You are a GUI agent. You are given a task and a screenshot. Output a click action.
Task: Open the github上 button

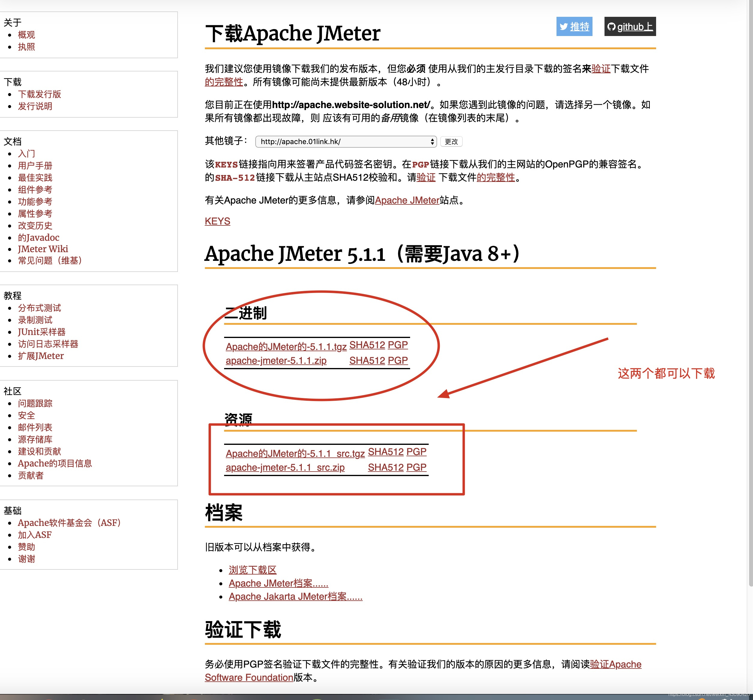pos(630,26)
